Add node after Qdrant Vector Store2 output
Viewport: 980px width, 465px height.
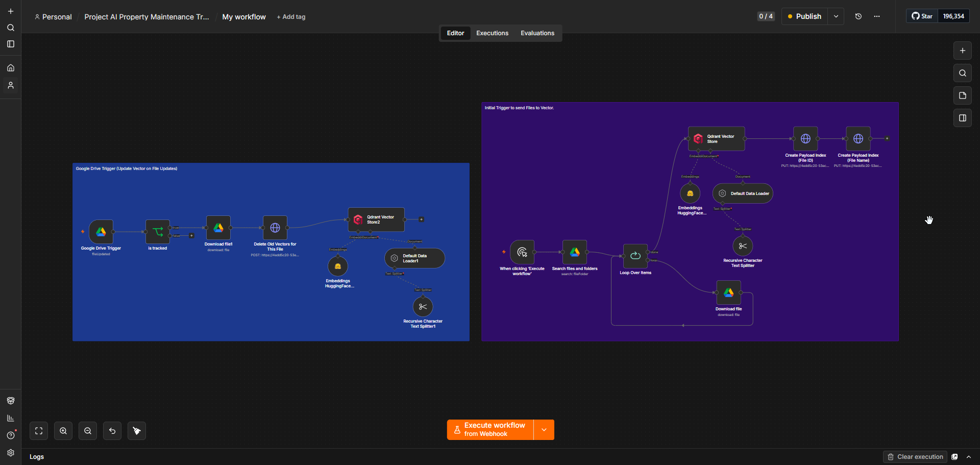[x=421, y=219]
